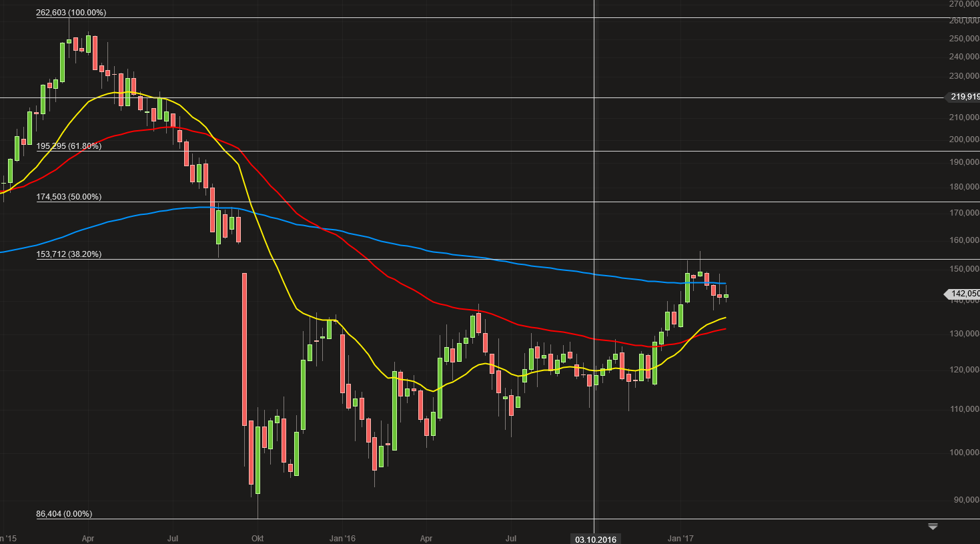Click the 03.10.2016 crosshair date label
Image resolution: width=980 pixels, height=544 pixels.
coord(596,539)
